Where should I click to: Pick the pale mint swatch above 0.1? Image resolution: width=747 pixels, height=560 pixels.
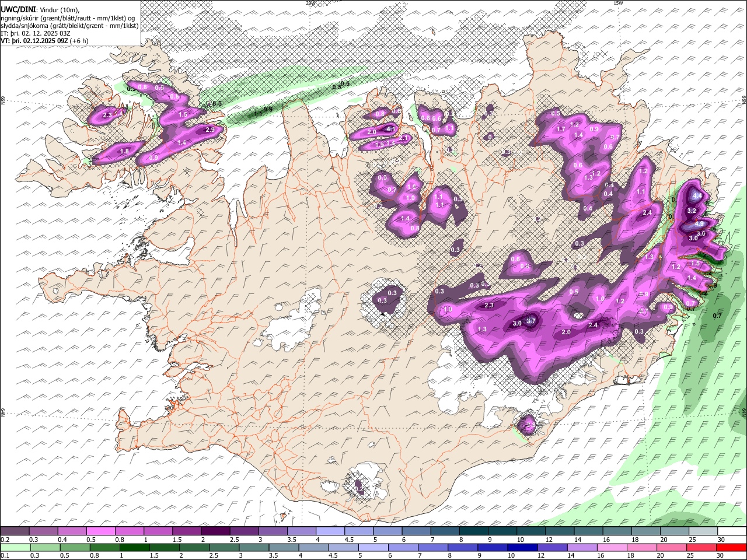[16, 547]
